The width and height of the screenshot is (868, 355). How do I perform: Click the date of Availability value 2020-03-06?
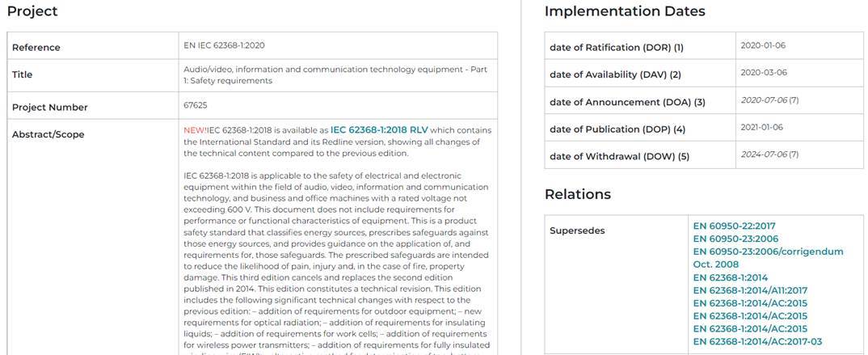763,73
